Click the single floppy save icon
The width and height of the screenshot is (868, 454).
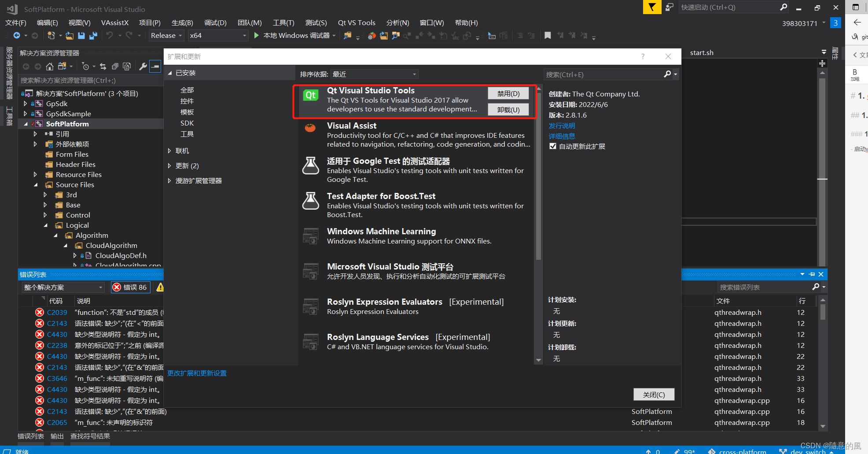point(81,36)
